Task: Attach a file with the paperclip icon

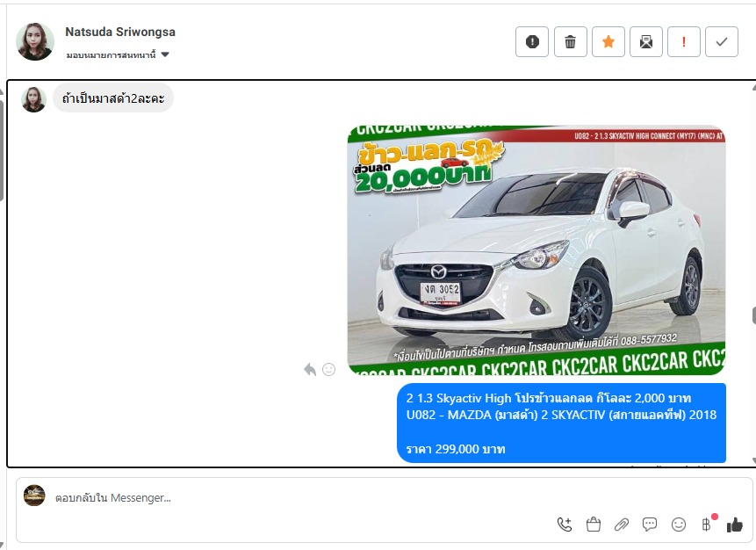Action: pos(622,525)
